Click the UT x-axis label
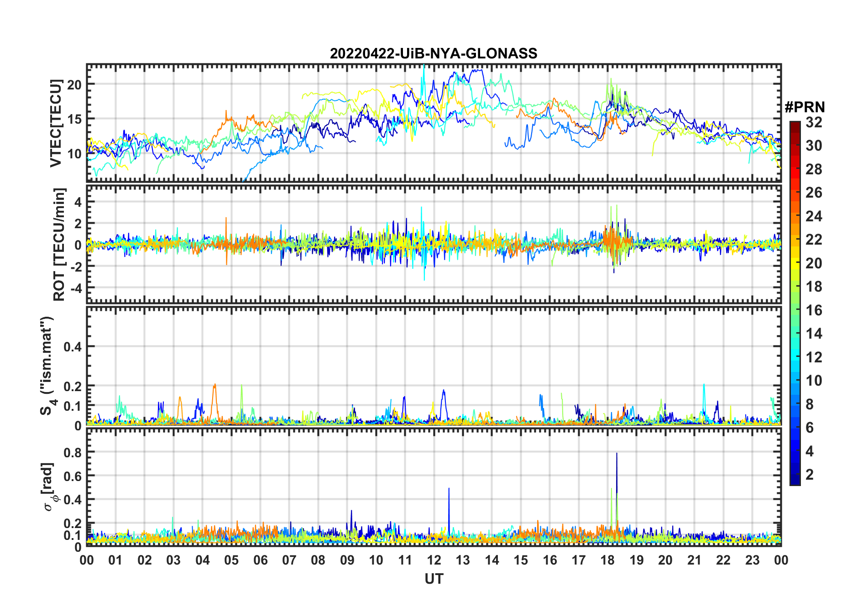Viewport: 868px width, 607px height. [434, 579]
